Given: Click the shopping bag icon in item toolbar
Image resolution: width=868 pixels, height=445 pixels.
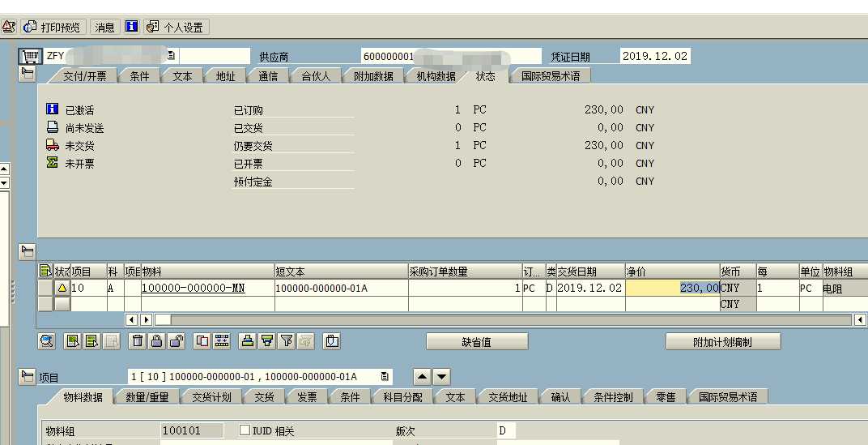Looking at the screenshot, I should (332, 340).
